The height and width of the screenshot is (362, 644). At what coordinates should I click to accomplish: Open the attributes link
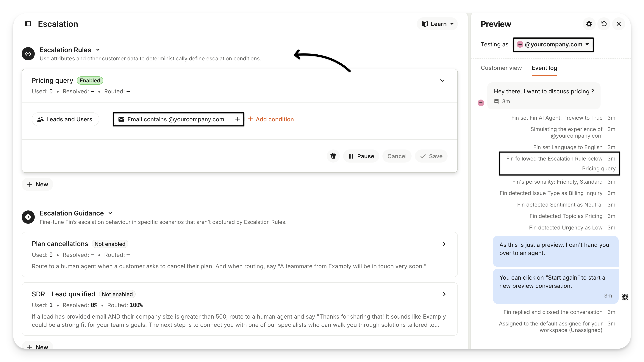coord(63,59)
